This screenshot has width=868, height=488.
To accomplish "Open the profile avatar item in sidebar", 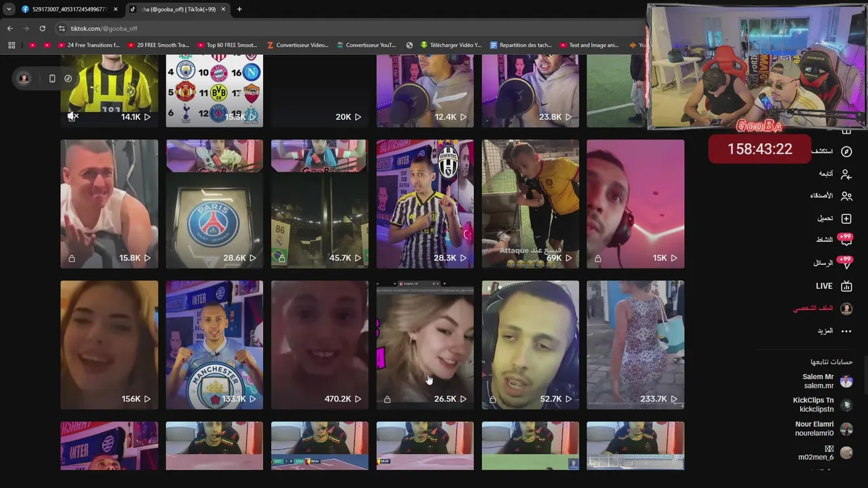I will [846, 308].
